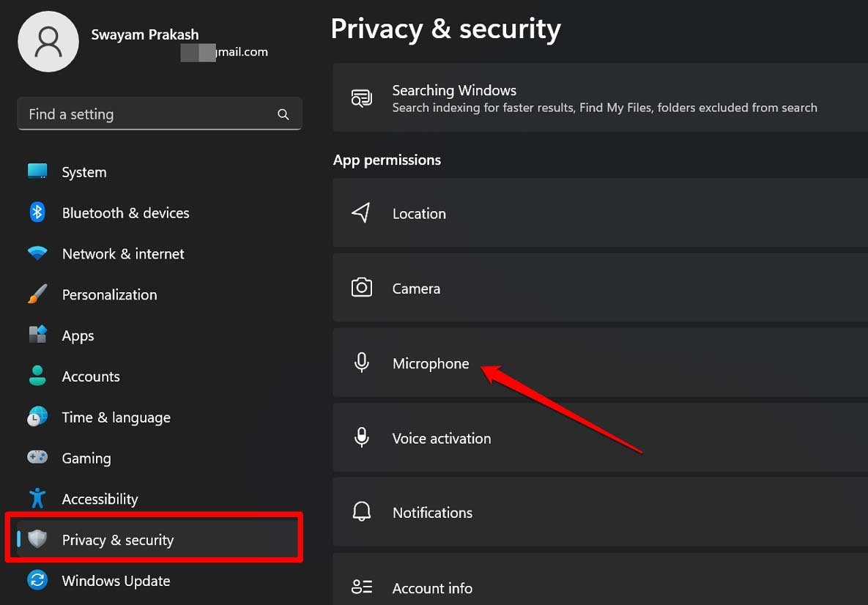This screenshot has height=605, width=868.
Task: Click the Gaming controller icon
Action: (x=37, y=458)
